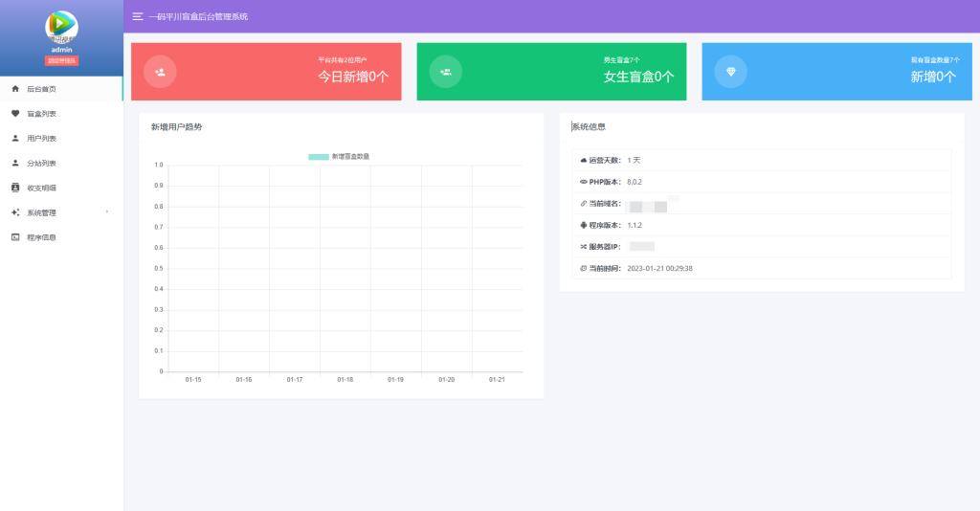This screenshot has width=980, height=511.
Task: Click the terminal icon beside 程序信息
Action: 15,237
